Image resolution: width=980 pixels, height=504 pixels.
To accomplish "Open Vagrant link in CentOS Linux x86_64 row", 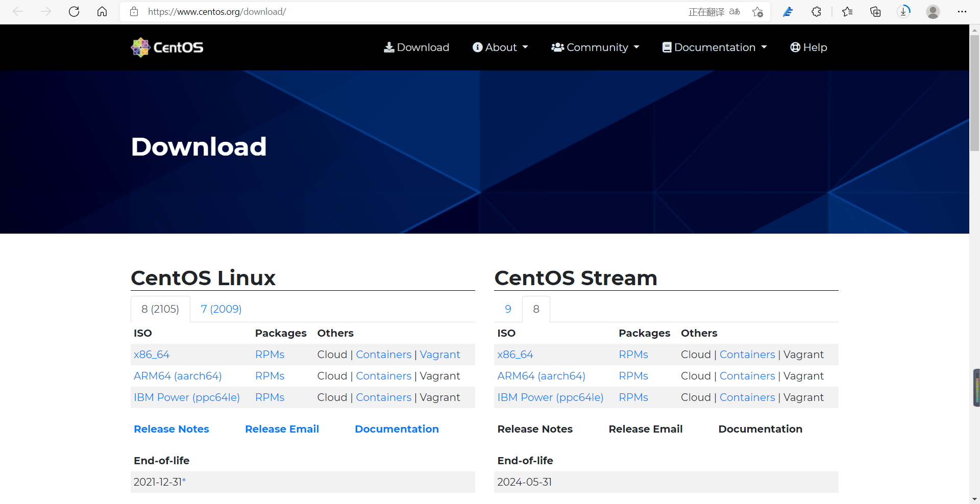I will [440, 355].
